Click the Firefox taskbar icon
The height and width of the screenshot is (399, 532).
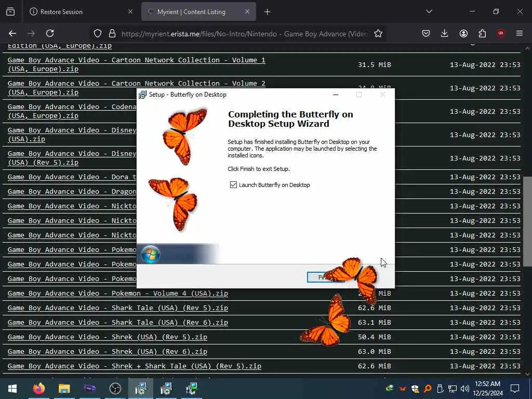coord(38,389)
